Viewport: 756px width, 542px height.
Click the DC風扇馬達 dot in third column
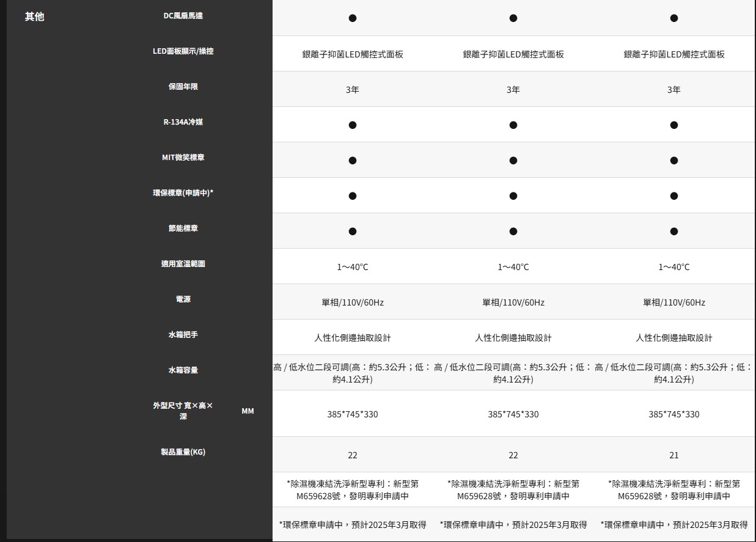pos(674,18)
